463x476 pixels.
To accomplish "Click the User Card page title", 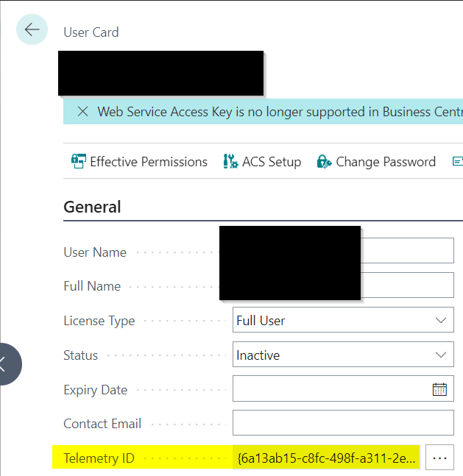I will tap(91, 32).
